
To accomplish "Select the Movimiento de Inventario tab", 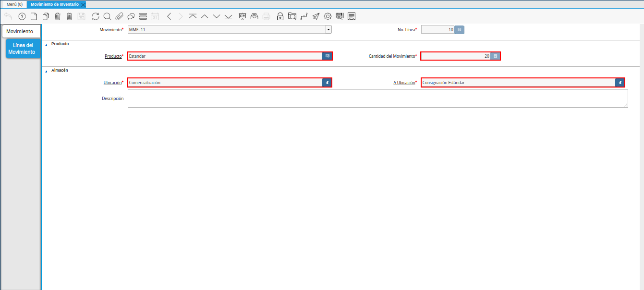I will click(x=55, y=4).
